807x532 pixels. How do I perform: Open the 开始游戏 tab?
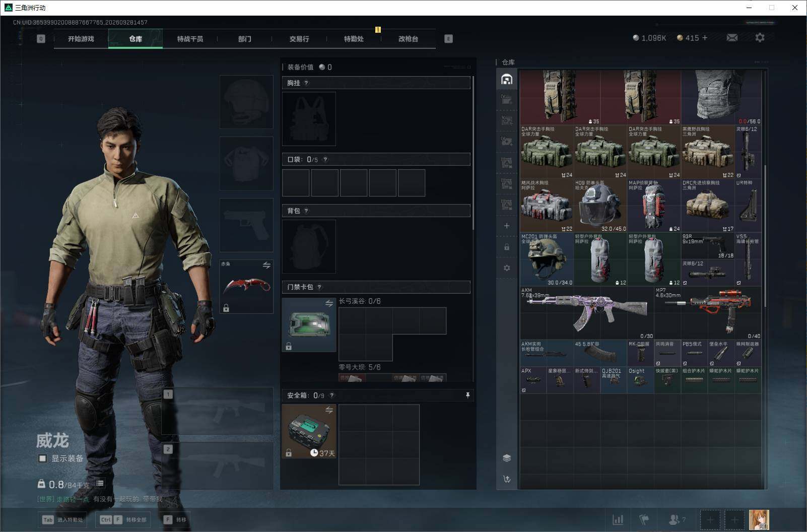(81, 39)
